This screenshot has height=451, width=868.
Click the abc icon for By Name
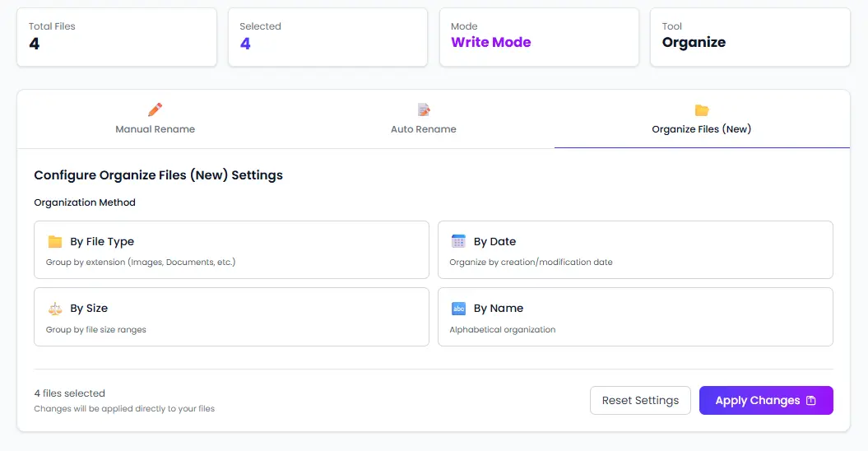(x=458, y=309)
